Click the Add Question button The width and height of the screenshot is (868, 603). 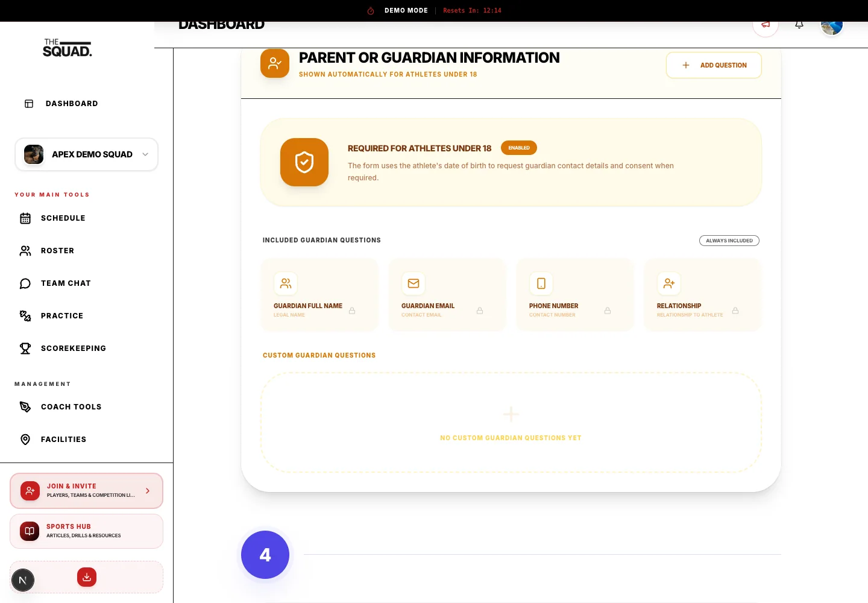click(x=714, y=65)
